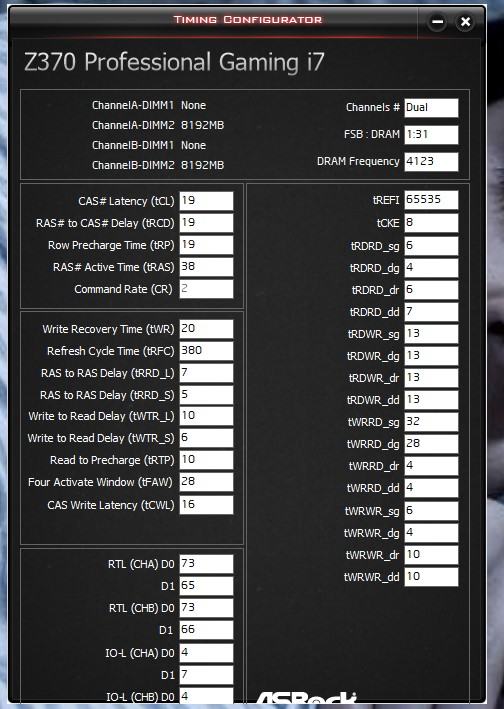
Task: Click the ChannelB-DIMM1 None text
Action: [x=149, y=146]
